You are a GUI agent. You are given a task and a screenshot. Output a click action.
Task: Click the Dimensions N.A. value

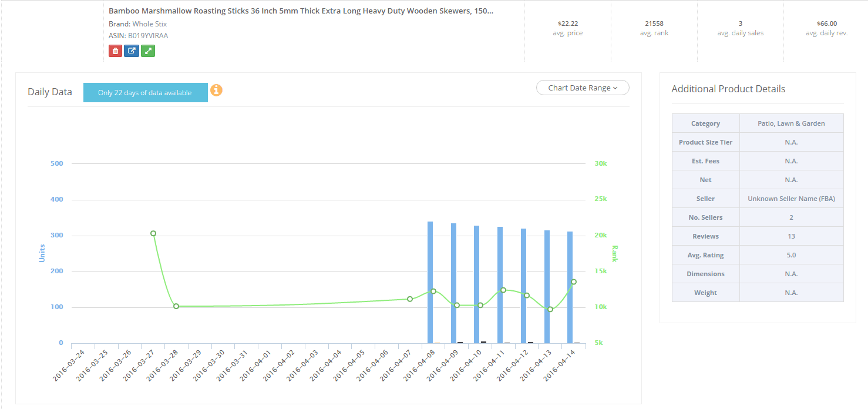pos(791,274)
